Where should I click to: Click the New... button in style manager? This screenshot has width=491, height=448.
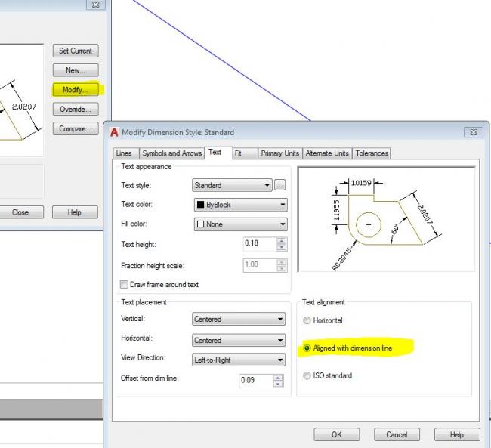coord(76,70)
